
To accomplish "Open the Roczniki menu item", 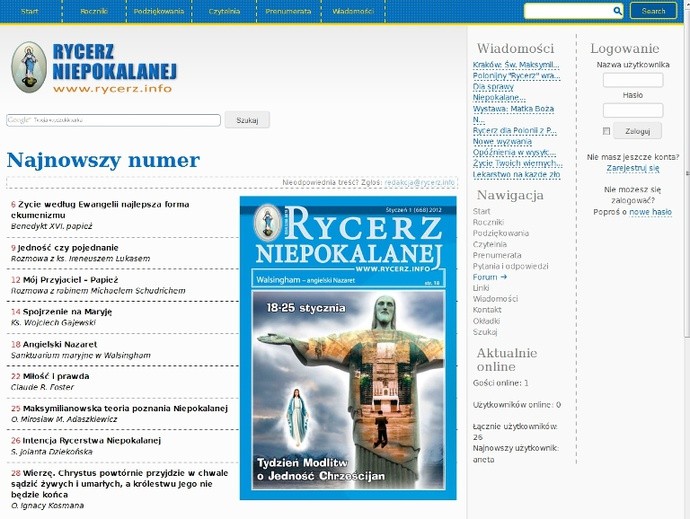I will [94, 11].
